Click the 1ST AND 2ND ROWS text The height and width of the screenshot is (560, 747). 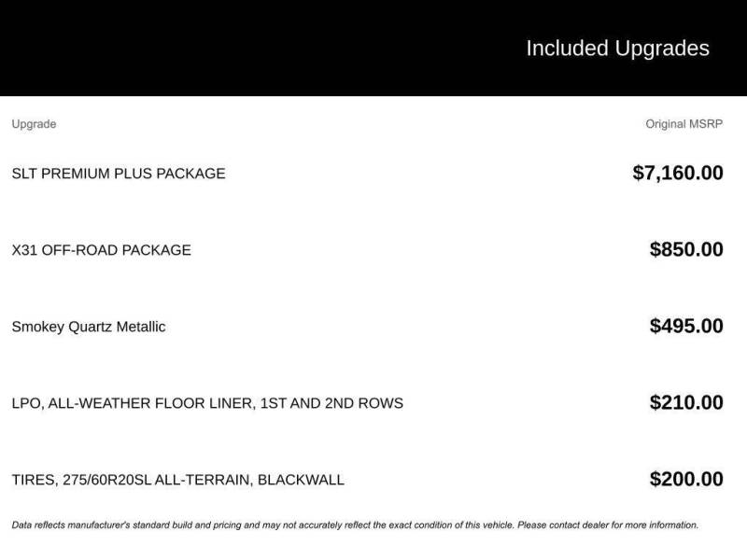point(331,403)
